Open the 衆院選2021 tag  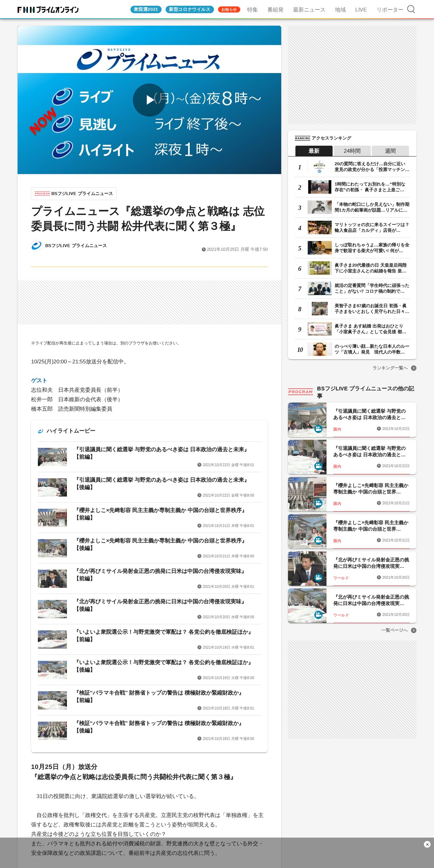(146, 9)
